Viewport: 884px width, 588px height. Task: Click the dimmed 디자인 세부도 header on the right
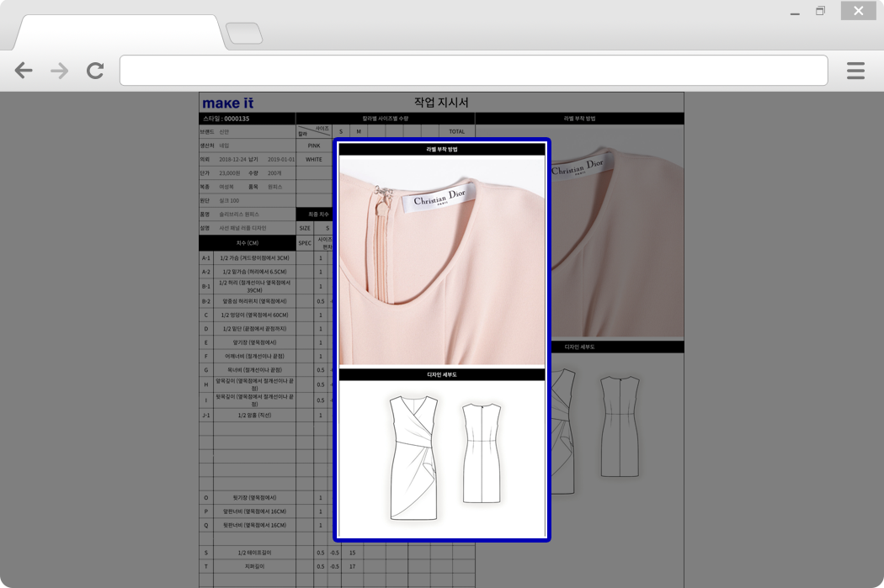pos(617,347)
